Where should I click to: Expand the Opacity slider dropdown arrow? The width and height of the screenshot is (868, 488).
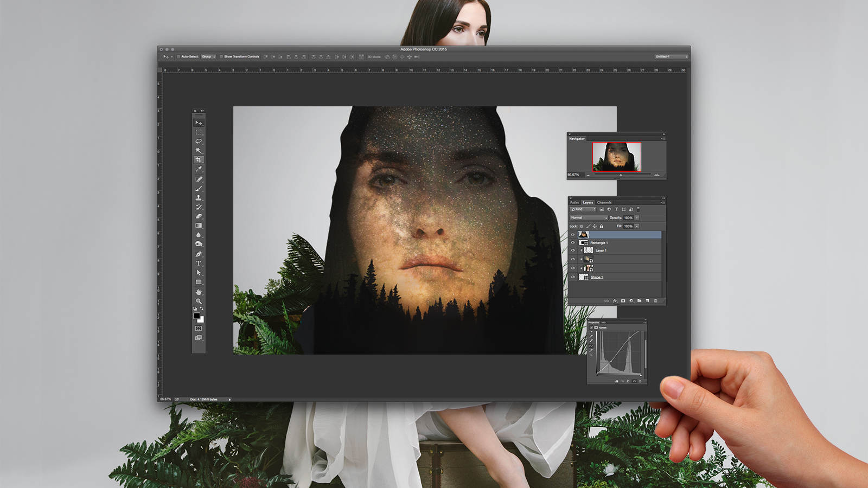click(637, 217)
